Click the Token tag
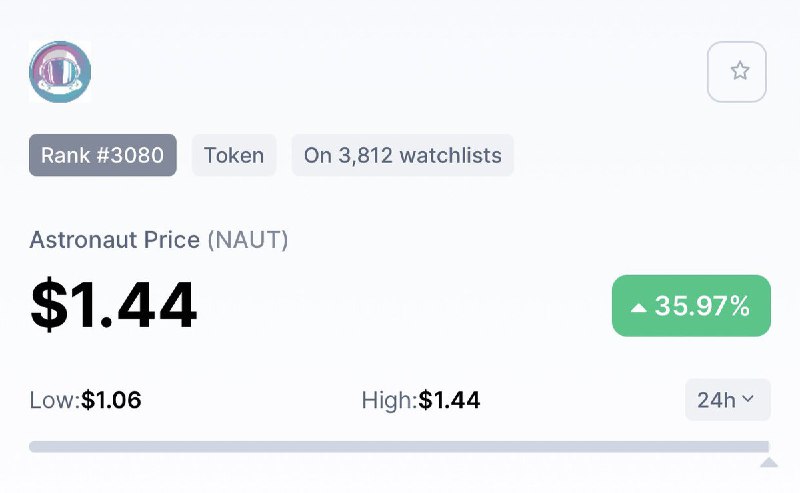800x493 pixels. click(234, 155)
